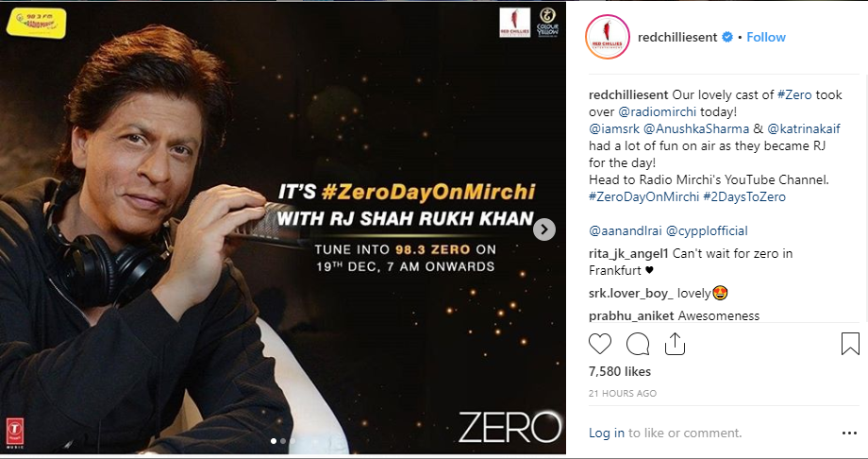Open the @iamsrk profile mention

click(614, 128)
